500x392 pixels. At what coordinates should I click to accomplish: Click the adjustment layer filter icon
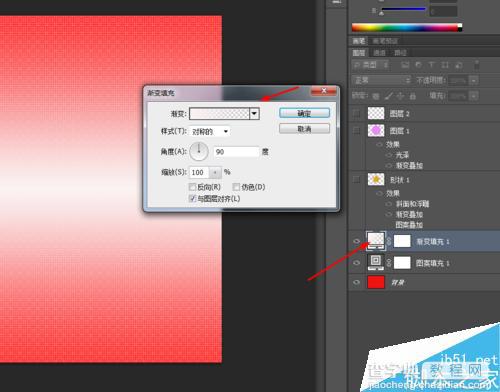419,65
